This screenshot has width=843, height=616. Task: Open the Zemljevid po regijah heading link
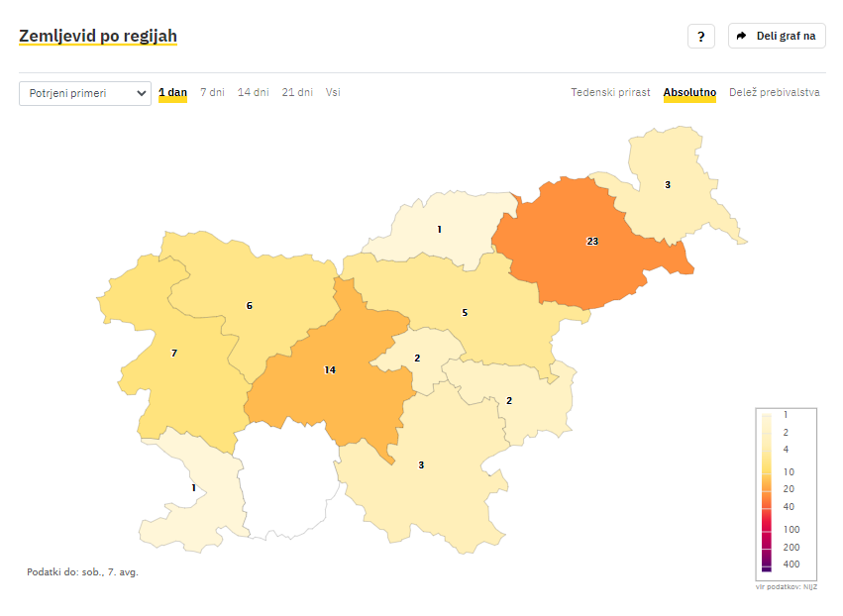[98, 36]
